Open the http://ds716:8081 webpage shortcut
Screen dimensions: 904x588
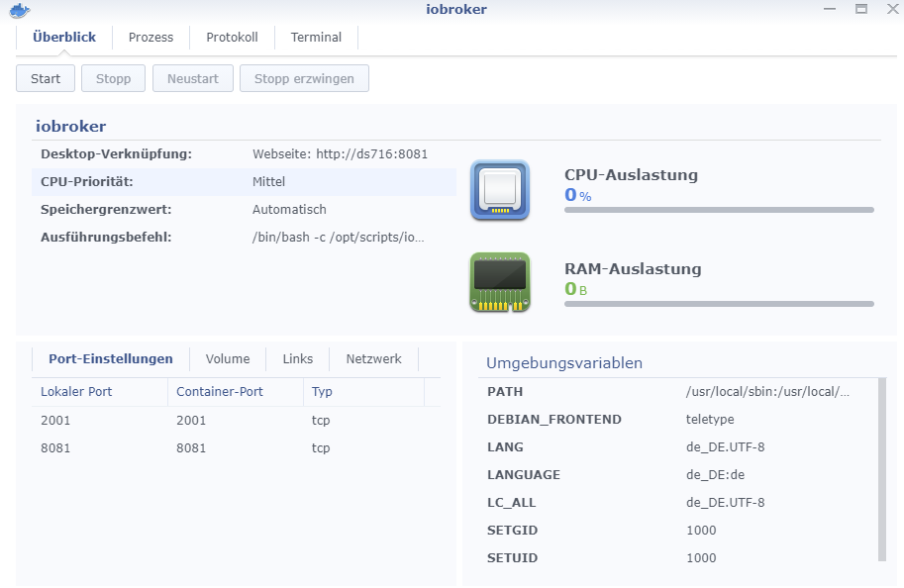coord(372,154)
